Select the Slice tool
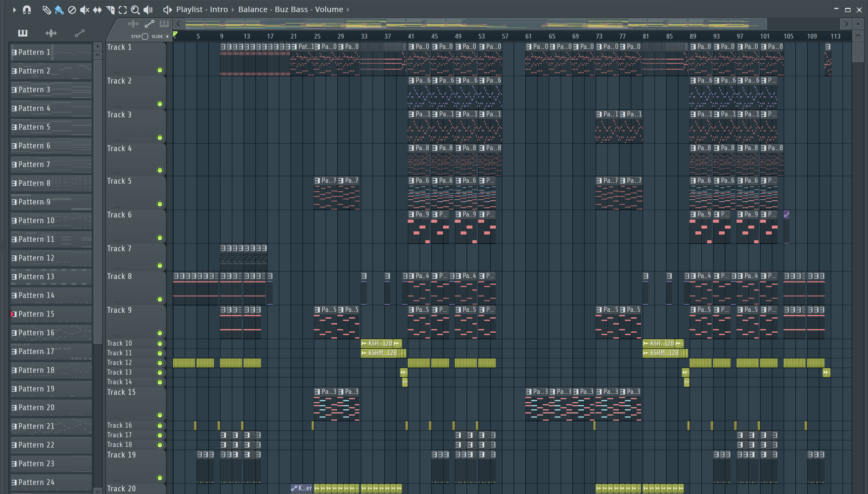Screen dimensions: 868x494 [110, 10]
